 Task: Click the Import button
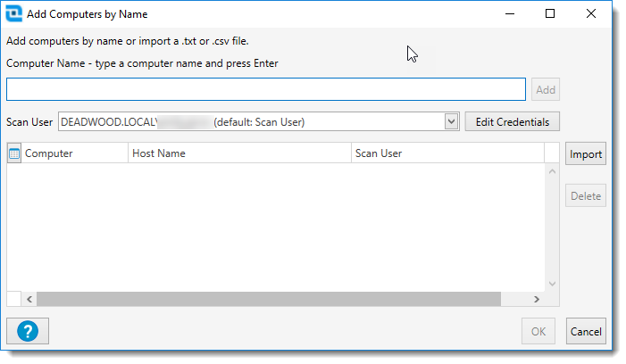coord(585,153)
